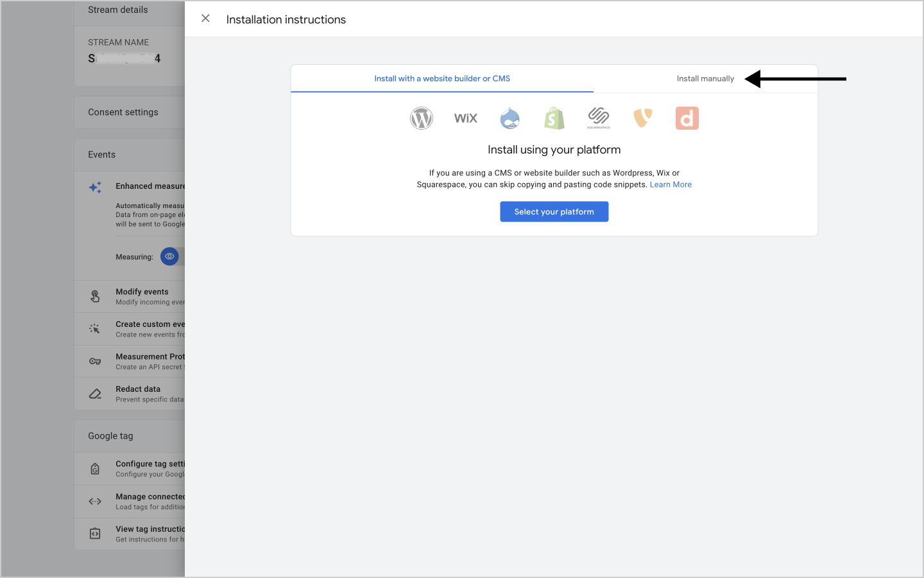Click the Manage connected tags row title
Viewport: 924px width, 578px height.
[x=150, y=496]
